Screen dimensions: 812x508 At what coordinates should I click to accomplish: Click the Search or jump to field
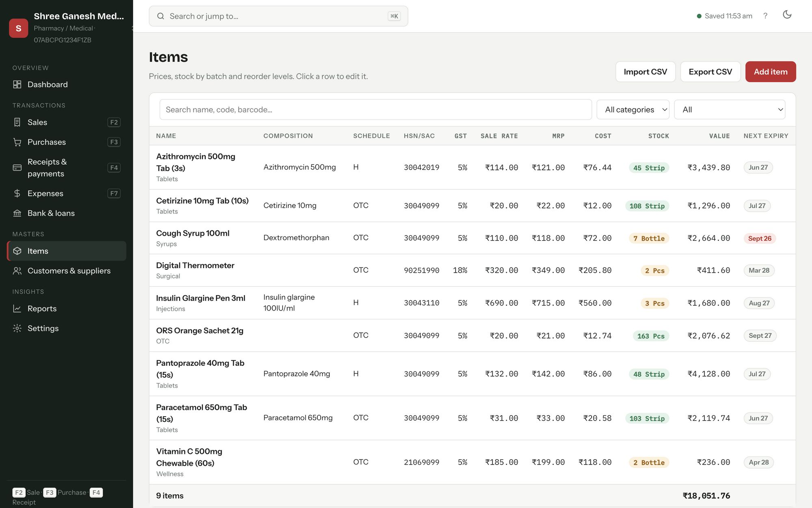point(279,16)
